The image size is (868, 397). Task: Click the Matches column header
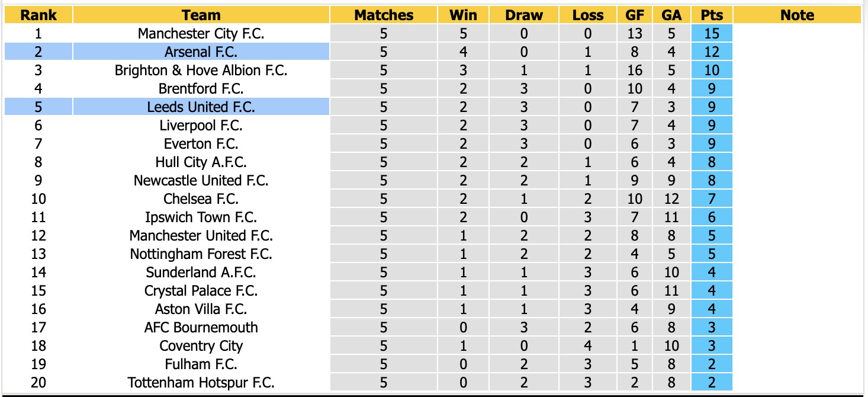384,15
